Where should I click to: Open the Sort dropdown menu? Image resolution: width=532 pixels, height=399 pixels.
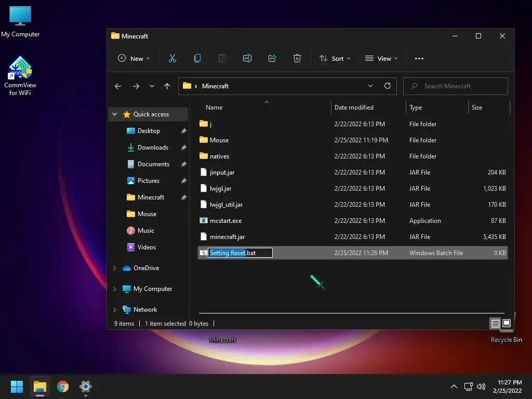(x=335, y=58)
